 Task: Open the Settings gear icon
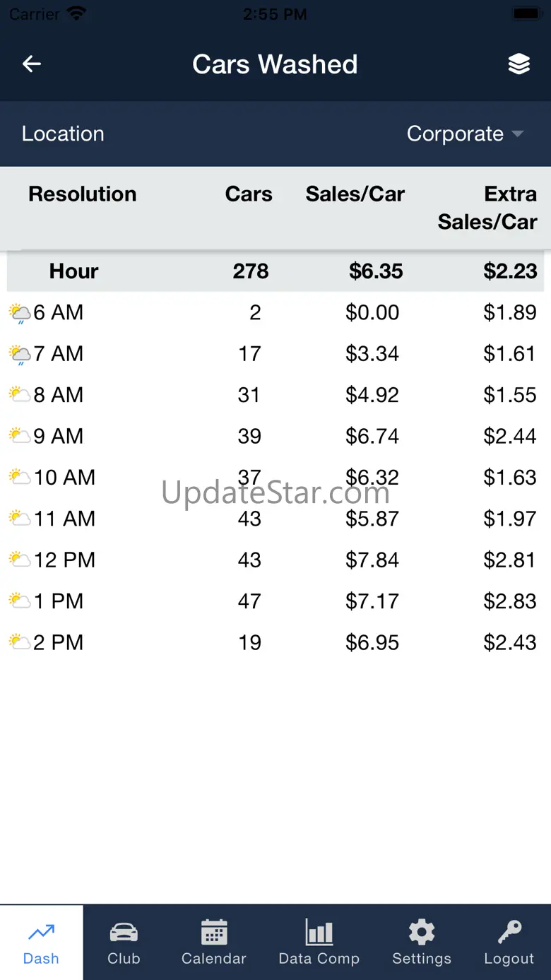coord(422,933)
